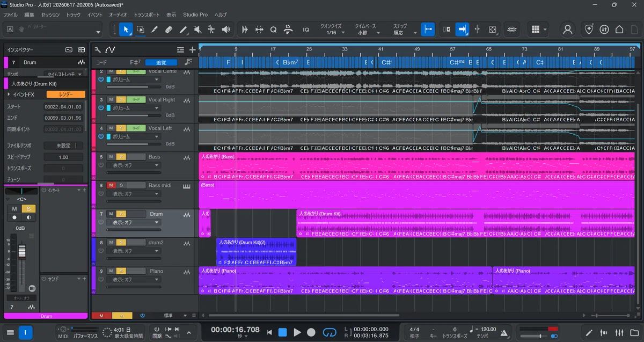
Task: Select the Paint pencil tool
Action: [x=183, y=30]
